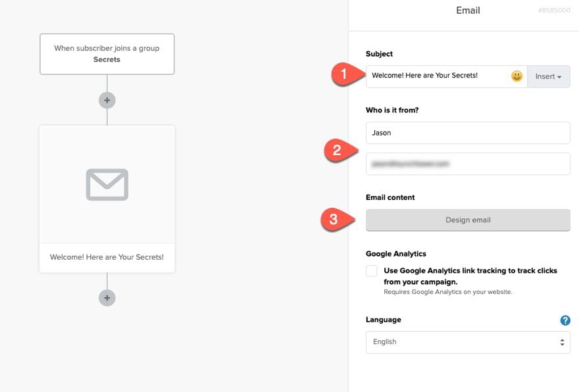
Task: Click the blue help icon beside Language
Action: (565, 320)
